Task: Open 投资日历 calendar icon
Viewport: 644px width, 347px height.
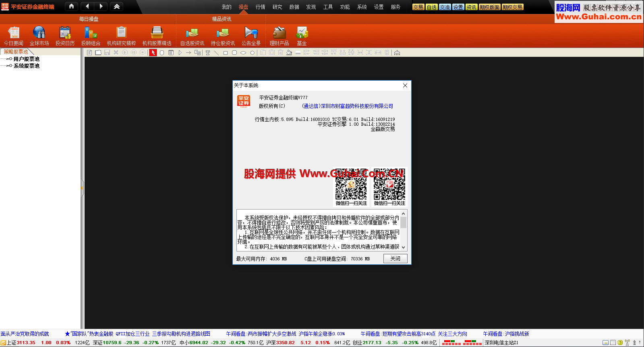Action: (65, 36)
